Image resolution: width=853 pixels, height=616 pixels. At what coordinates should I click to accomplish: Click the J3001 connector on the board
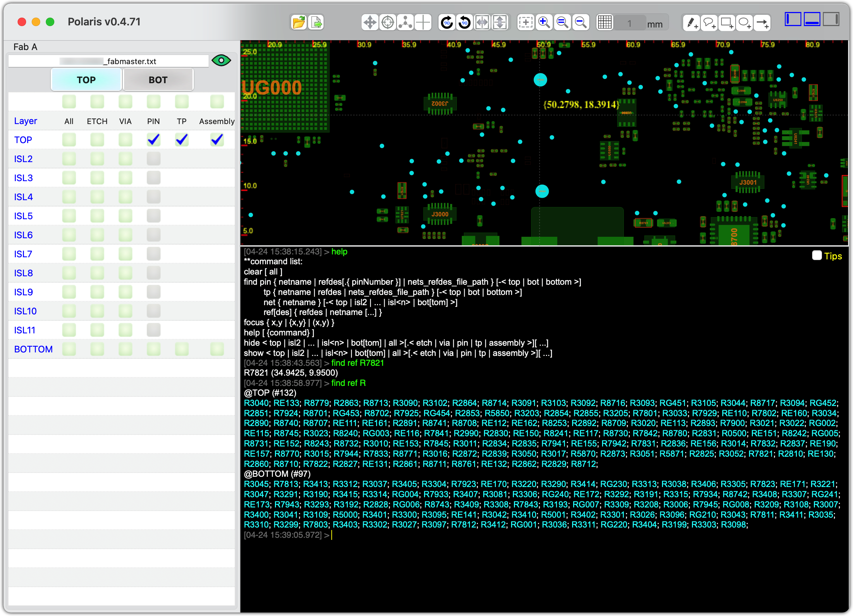click(x=747, y=183)
